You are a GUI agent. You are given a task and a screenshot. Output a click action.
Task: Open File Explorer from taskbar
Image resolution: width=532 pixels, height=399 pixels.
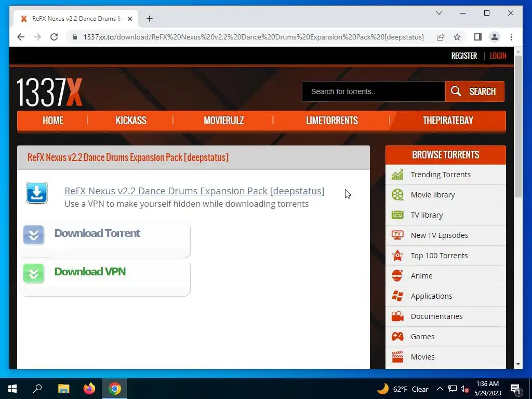[63, 389]
